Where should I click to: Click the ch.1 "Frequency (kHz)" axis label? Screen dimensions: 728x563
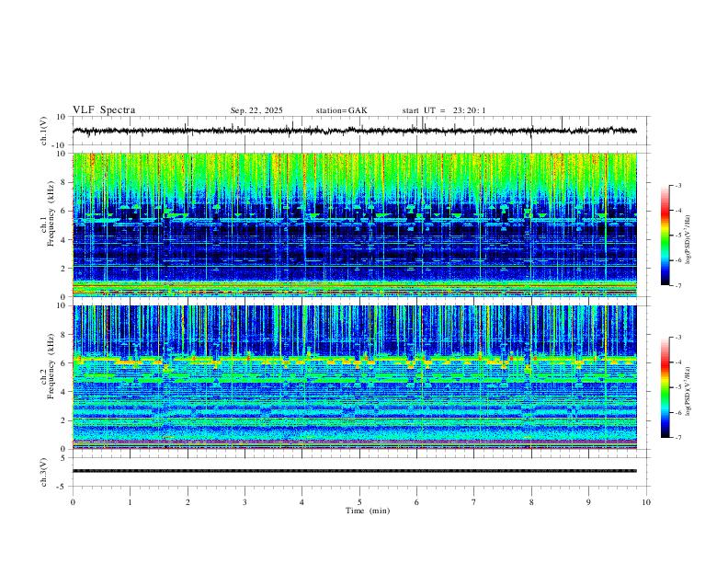51,213
